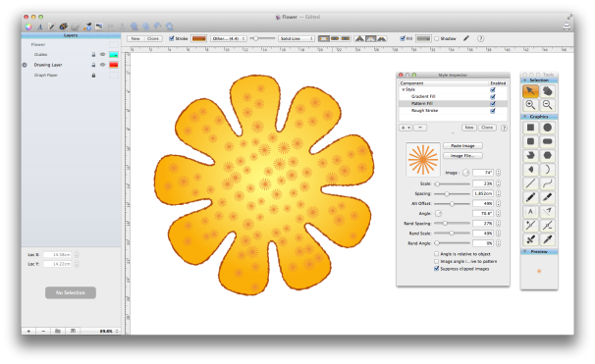This screenshot has height=364, width=595.
Task: Select the add path point tool
Action: (x=530, y=226)
